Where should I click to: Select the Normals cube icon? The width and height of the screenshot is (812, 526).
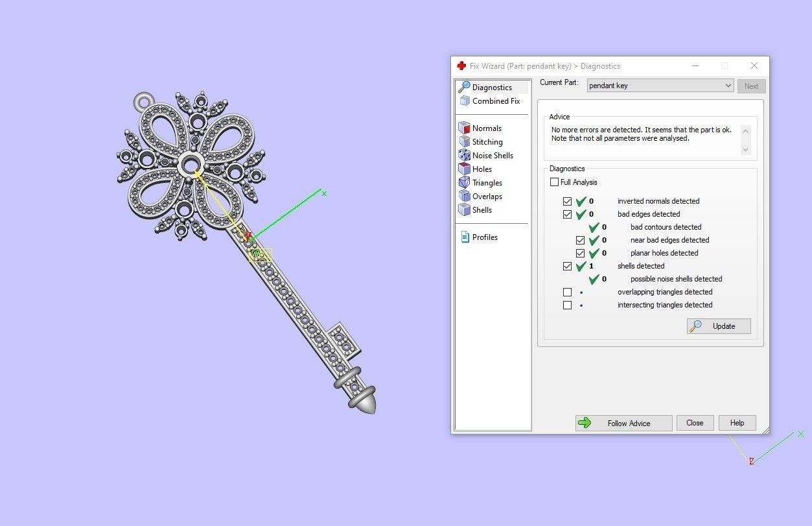click(464, 128)
